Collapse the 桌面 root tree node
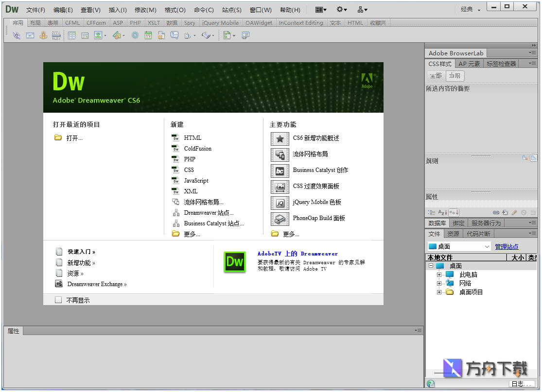The width and height of the screenshot is (542, 392). point(431,266)
